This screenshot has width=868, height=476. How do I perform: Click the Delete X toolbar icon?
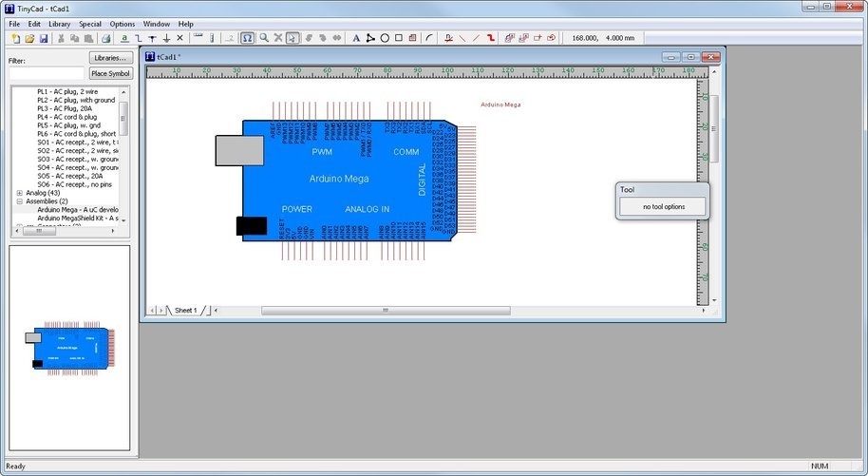tap(278, 38)
